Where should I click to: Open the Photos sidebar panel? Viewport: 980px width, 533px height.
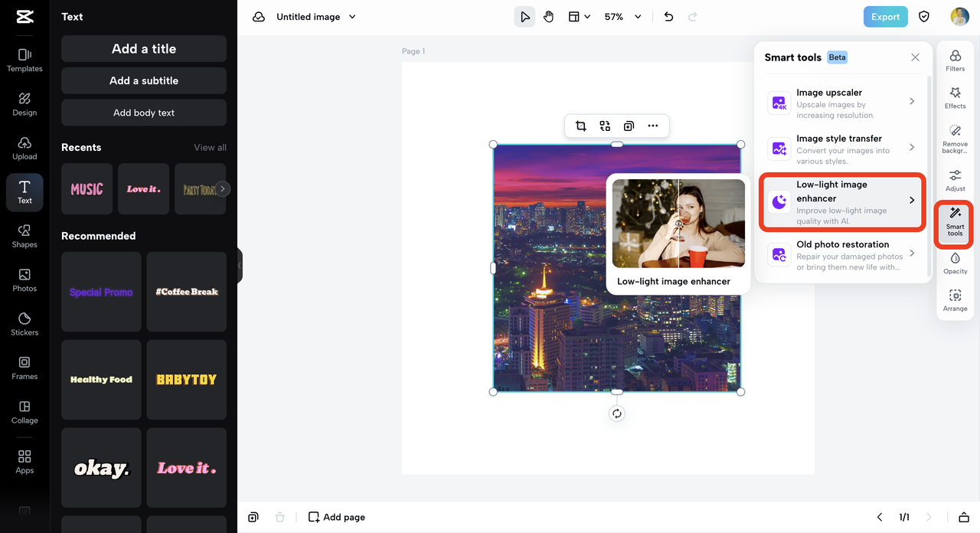click(x=24, y=280)
